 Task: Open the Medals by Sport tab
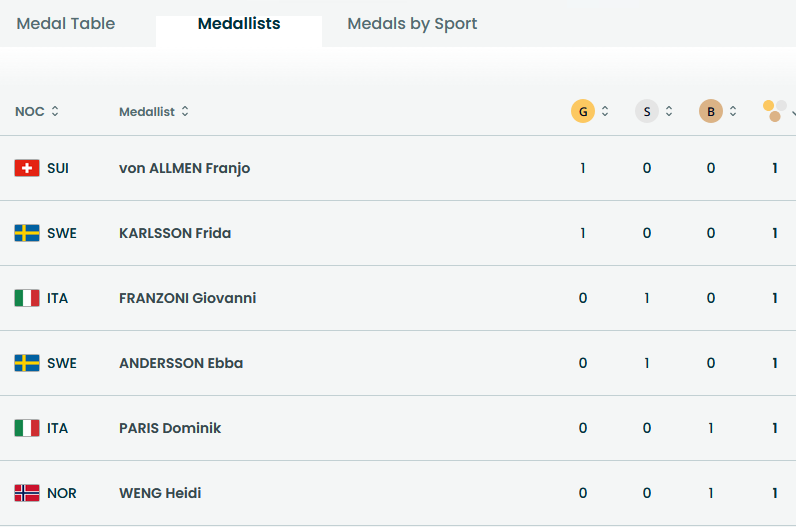[412, 23]
